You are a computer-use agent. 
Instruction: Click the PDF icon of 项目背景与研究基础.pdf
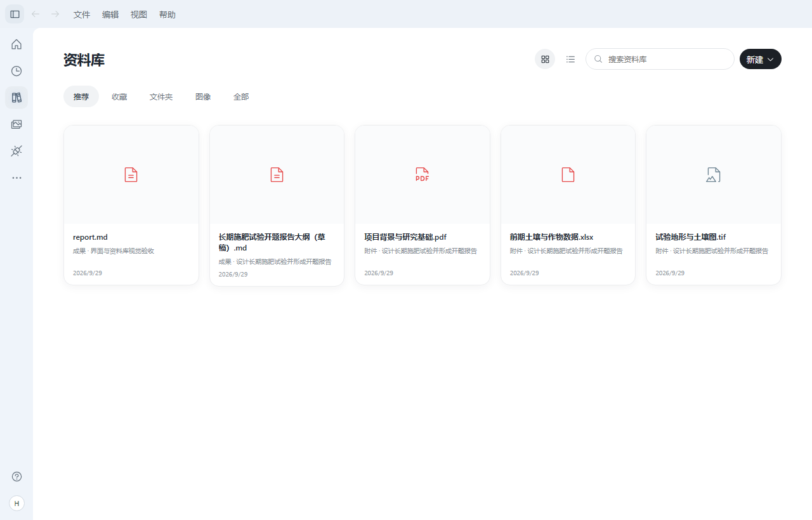[422, 175]
